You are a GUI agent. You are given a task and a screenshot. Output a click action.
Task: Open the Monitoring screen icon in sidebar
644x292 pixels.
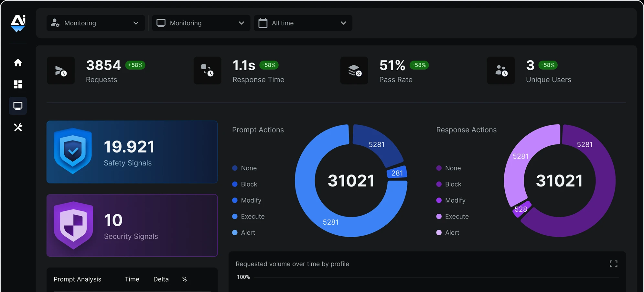18,106
